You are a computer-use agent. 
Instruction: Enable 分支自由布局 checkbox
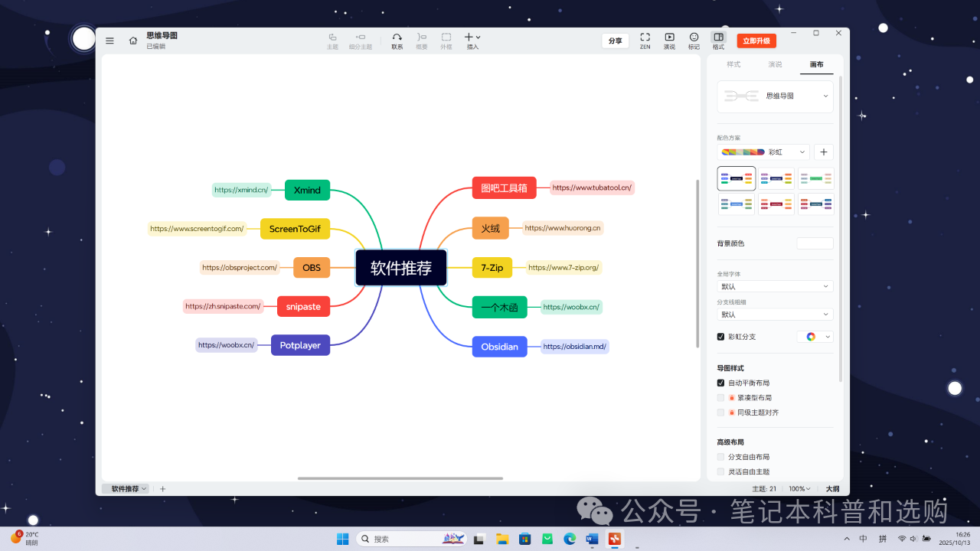pyautogui.click(x=720, y=457)
